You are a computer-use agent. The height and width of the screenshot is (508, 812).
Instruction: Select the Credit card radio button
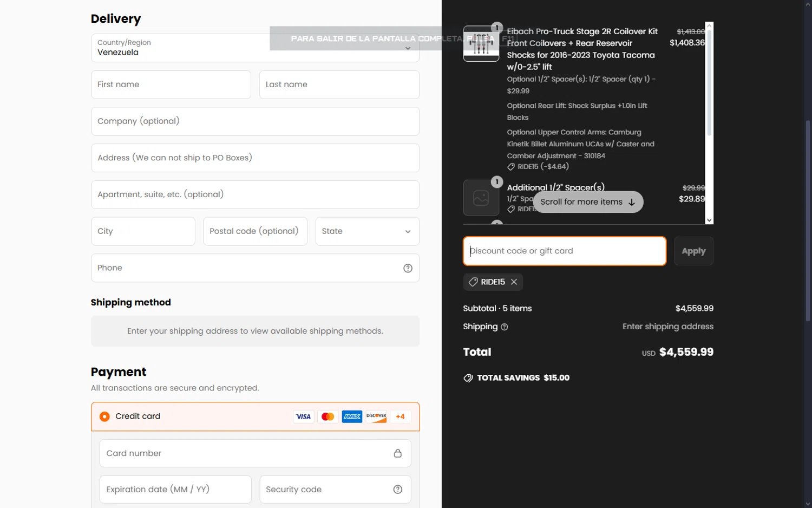104,416
